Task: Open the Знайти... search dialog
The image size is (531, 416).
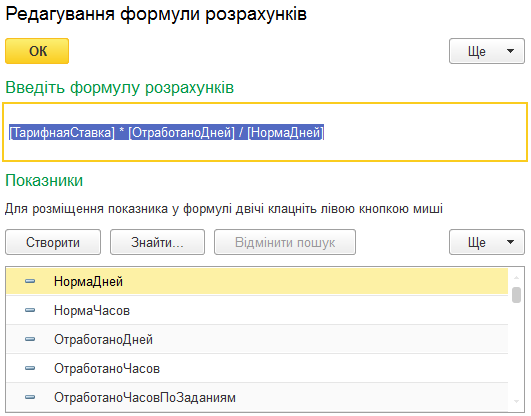Action: (157, 242)
